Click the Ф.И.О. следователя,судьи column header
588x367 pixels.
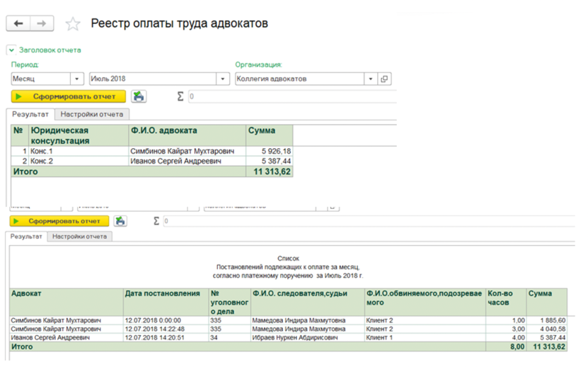click(308, 303)
